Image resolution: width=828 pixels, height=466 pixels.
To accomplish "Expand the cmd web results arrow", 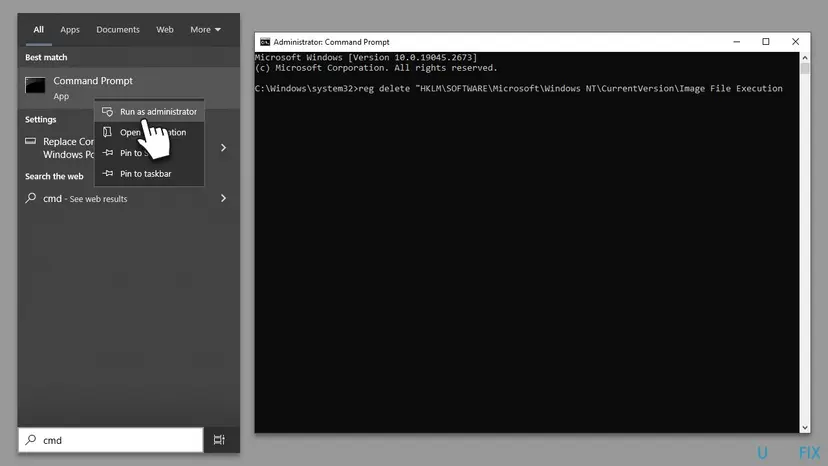I will [223, 199].
